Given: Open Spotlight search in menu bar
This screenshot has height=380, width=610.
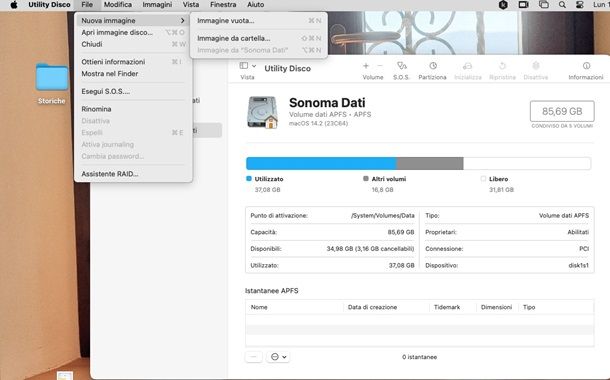Looking at the screenshot, I should pos(562,5).
